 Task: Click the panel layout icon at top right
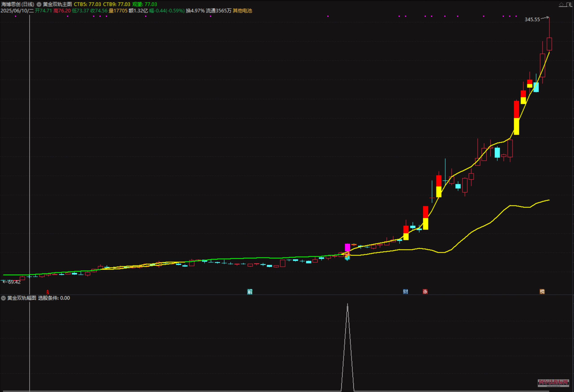pyautogui.click(x=569, y=4)
